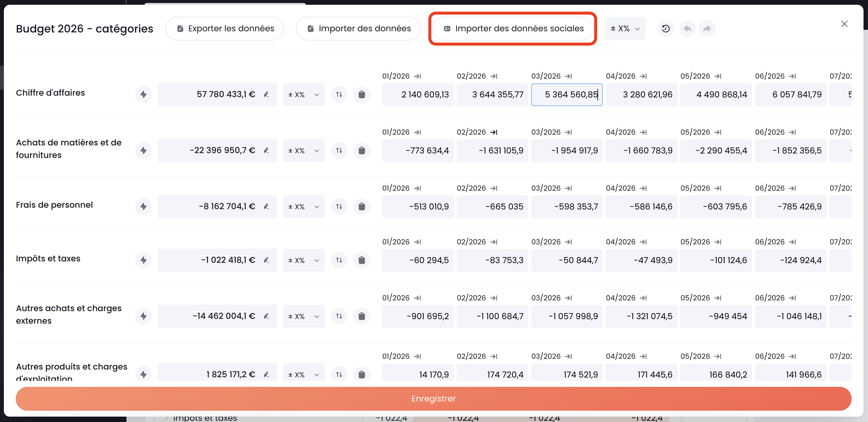Click pencil icon on Frais de personnel total
This screenshot has width=868, height=422.
point(266,207)
